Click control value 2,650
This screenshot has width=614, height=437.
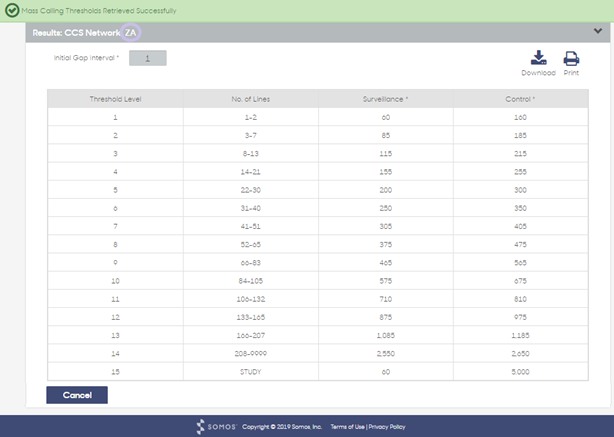click(520, 353)
